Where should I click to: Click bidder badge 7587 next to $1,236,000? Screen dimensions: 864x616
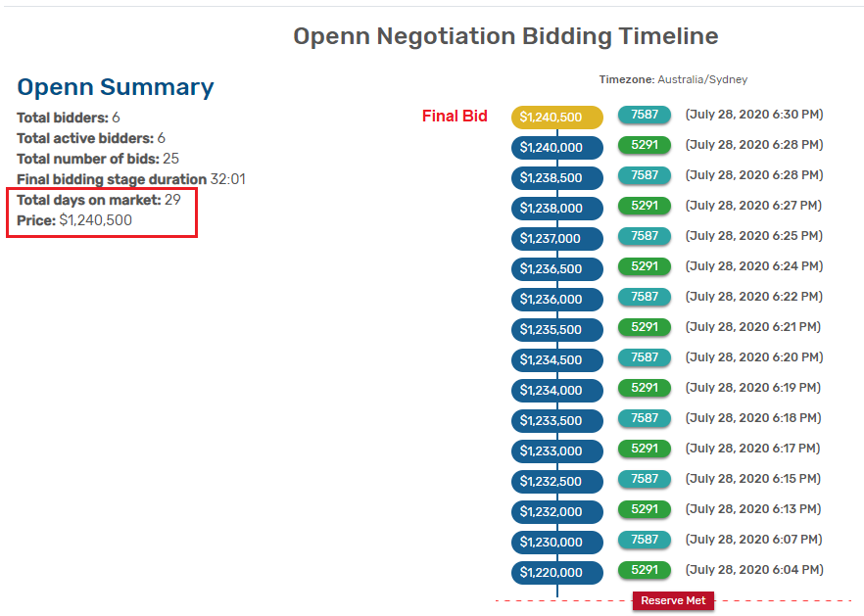[x=645, y=297]
